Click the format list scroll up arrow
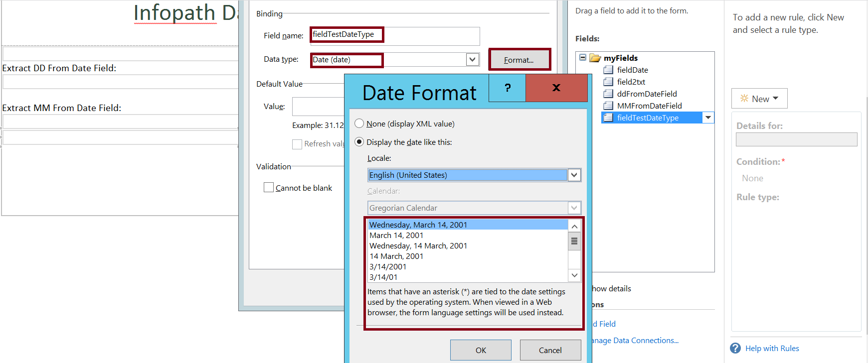Viewport: 868px width, 363px height. 574,226
